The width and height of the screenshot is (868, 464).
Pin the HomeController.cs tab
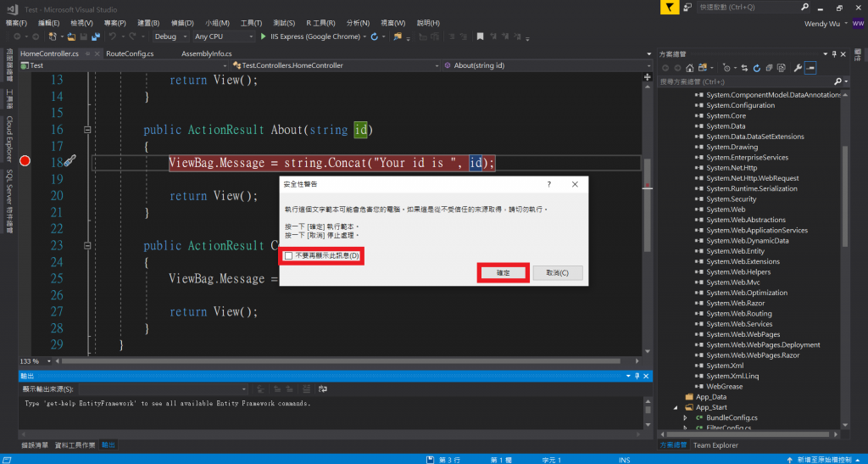(x=87, y=53)
